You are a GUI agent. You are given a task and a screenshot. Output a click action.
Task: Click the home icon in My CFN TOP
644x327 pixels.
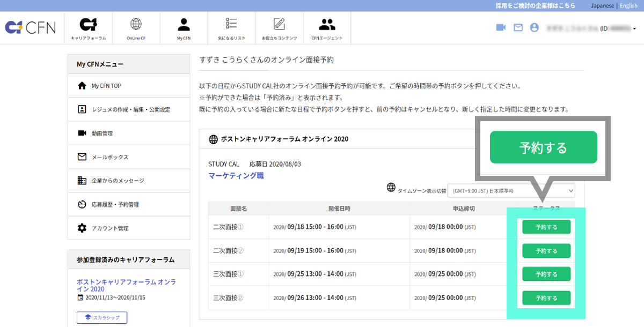82,86
